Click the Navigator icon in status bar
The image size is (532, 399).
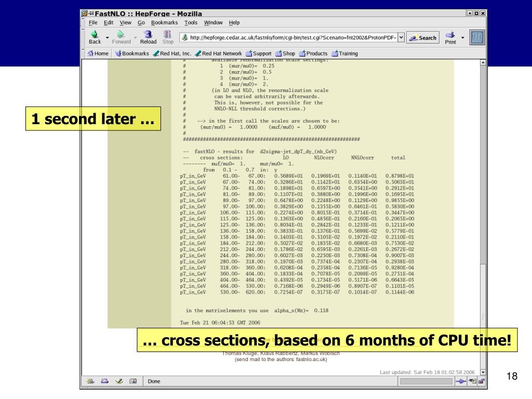pyautogui.click(x=90, y=381)
